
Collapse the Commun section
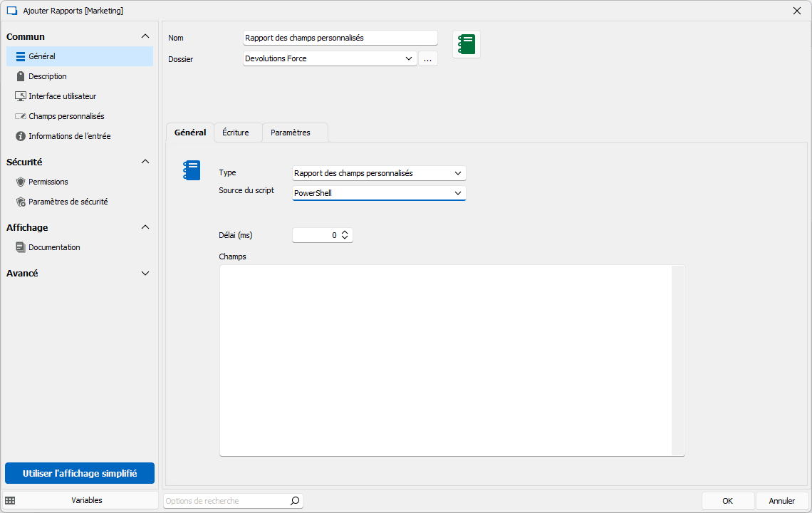coord(145,36)
